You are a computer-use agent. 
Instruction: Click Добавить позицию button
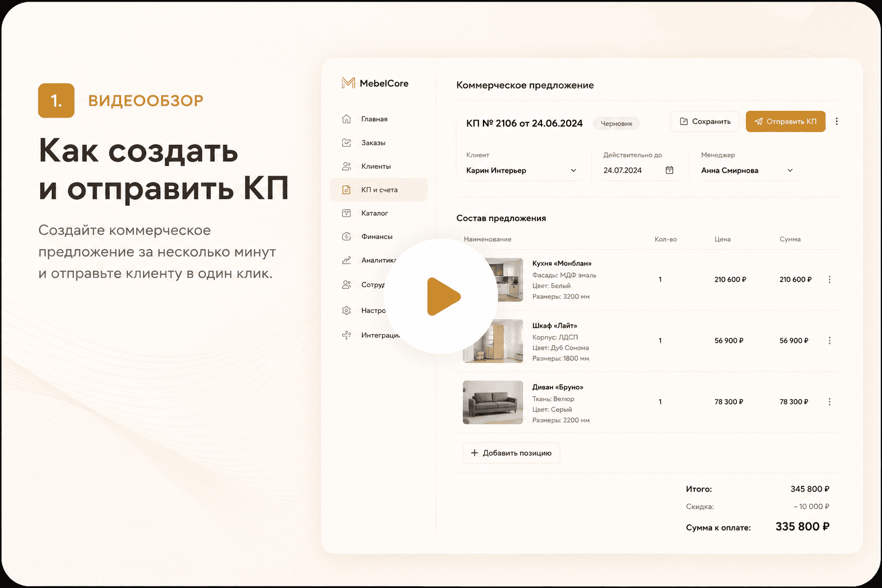tap(511, 453)
